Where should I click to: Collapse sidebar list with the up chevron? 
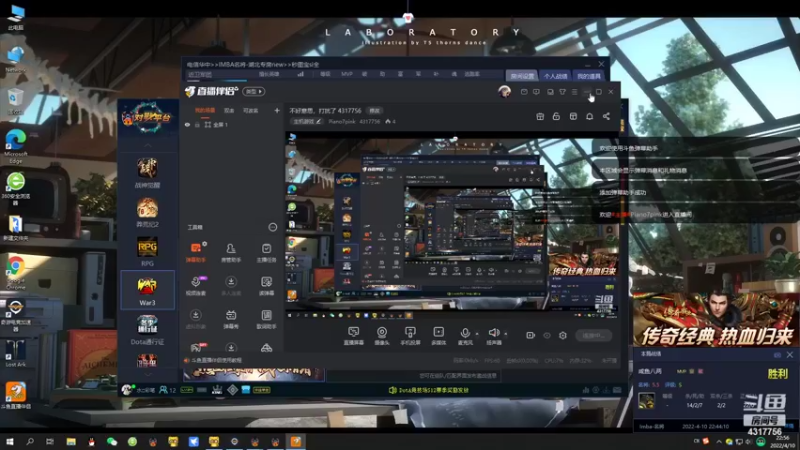pos(147,145)
